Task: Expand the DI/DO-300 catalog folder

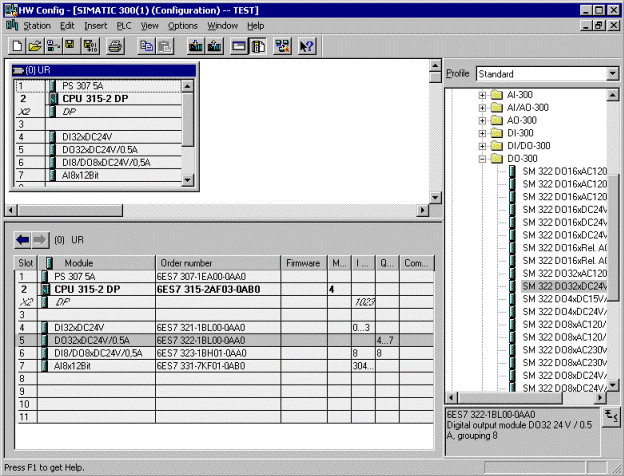Action: click(x=482, y=146)
